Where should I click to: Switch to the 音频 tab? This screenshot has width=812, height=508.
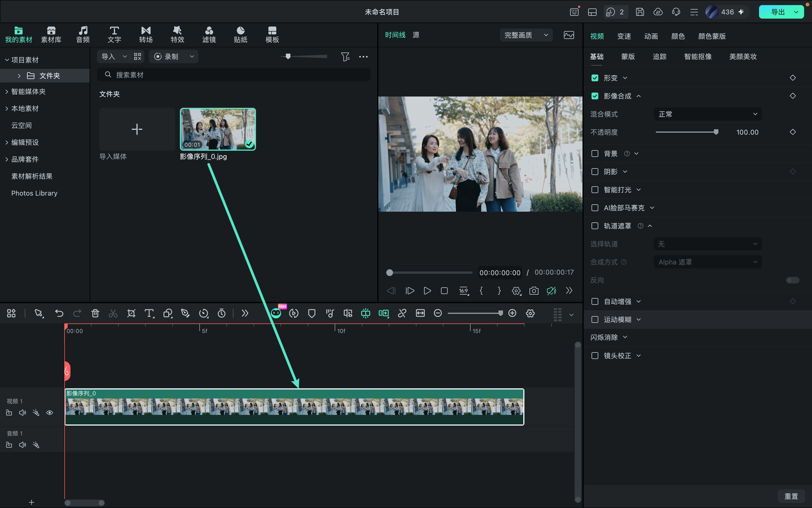[83, 35]
